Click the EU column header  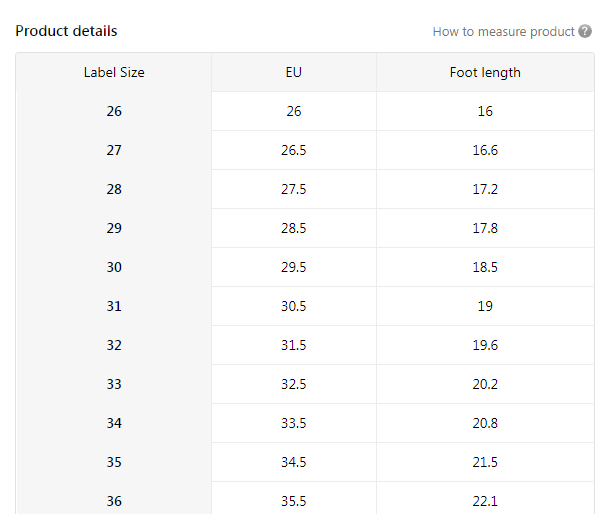[294, 73]
